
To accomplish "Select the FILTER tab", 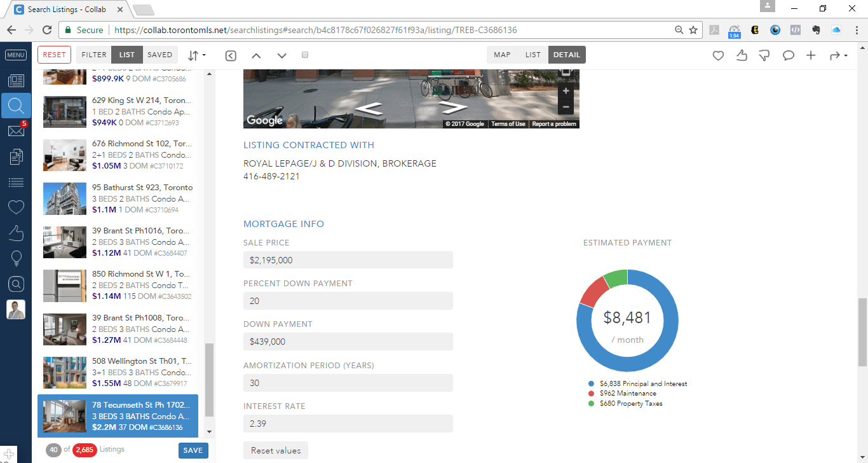I will [x=94, y=55].
